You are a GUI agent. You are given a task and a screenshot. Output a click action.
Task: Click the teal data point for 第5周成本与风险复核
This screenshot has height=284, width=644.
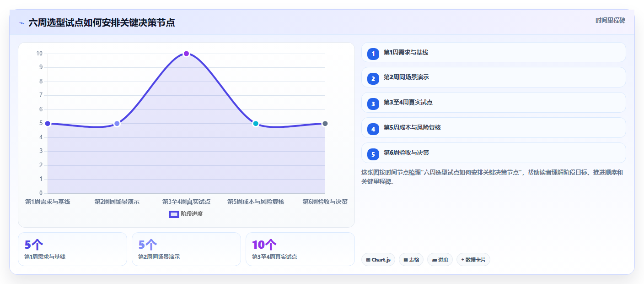[x=256, y=124]
